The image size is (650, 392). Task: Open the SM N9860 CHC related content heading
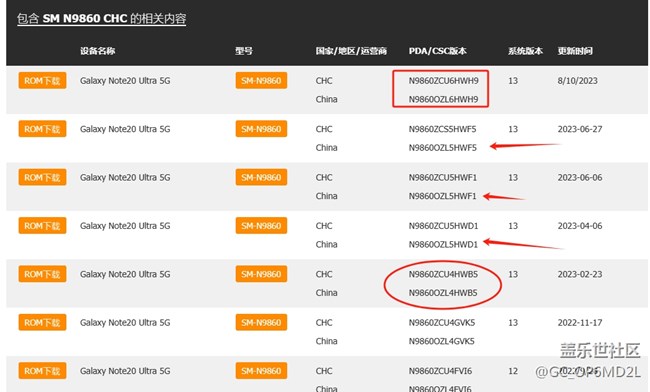[x=102, y=19]
